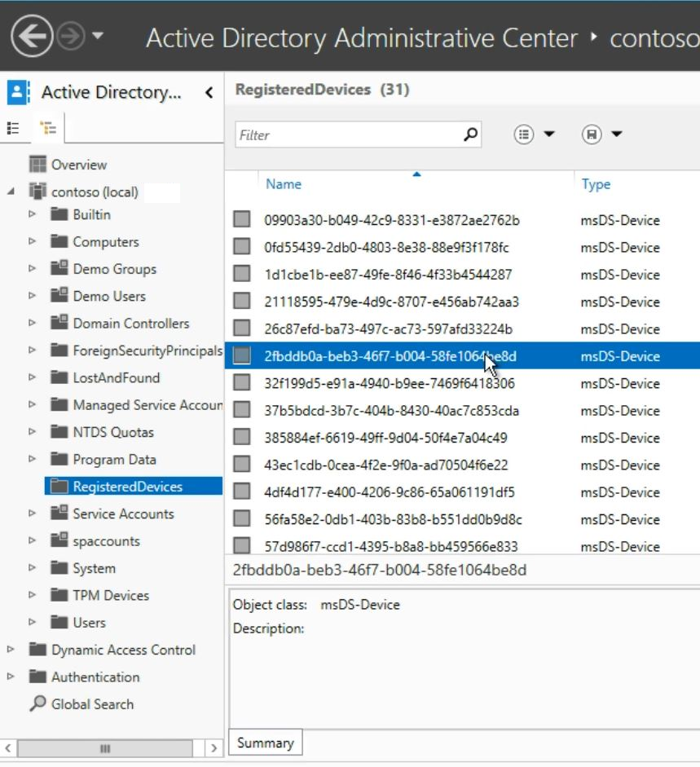Screen dimensions: 700x767
Task: Click the saved queries disk icon
Action: [592, 134]
